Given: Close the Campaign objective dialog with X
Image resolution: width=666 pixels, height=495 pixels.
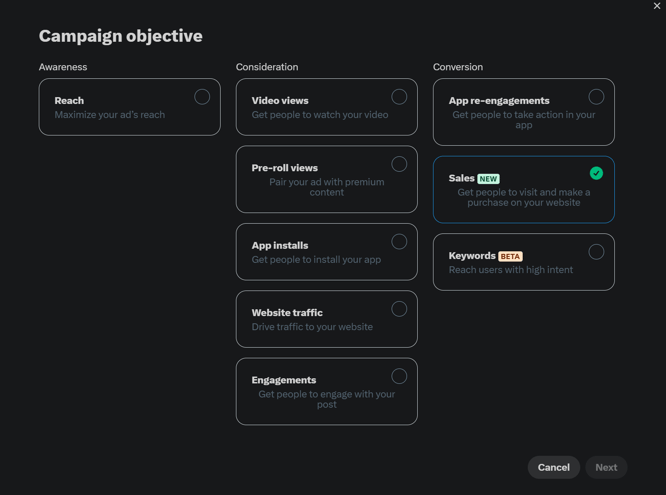Looking at the screenshot, I should point(657,6).
